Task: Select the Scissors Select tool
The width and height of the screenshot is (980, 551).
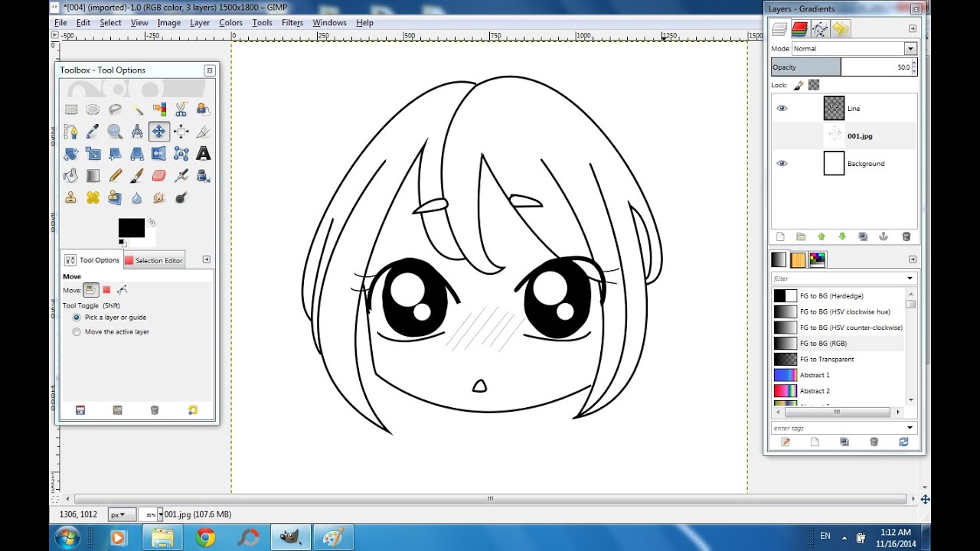Action: click(181, 109)
